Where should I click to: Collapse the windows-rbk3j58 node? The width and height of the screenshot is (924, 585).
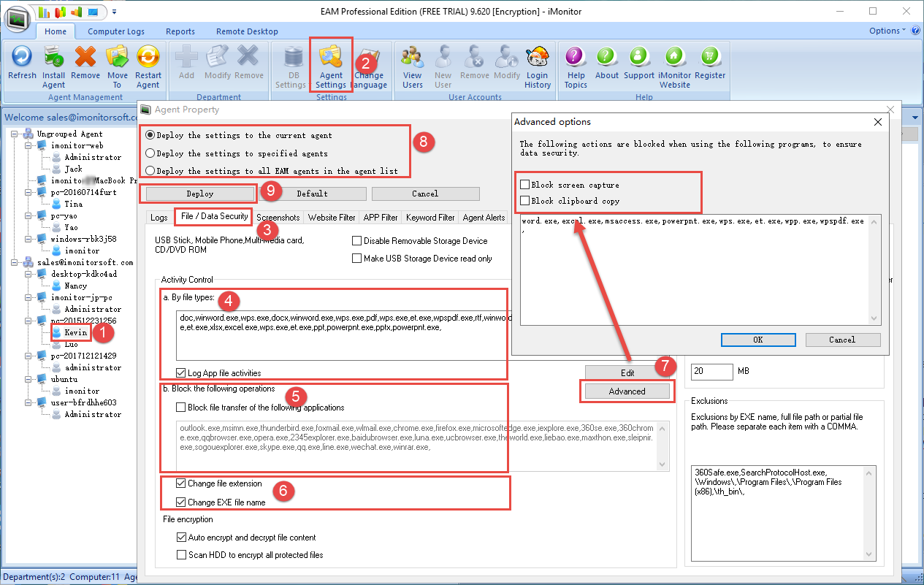pyautogui.click(x=28, y=239)
